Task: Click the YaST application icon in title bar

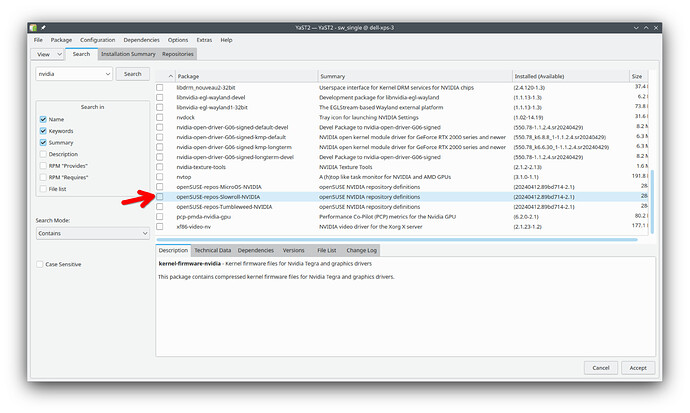Action: pyautogui.click(x=33, y=28)
